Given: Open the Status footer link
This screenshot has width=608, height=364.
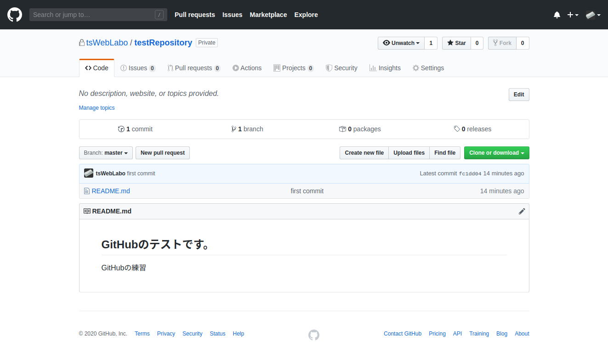Looking at the screenshot, I should pyautogui.click(x=217, y=334).
